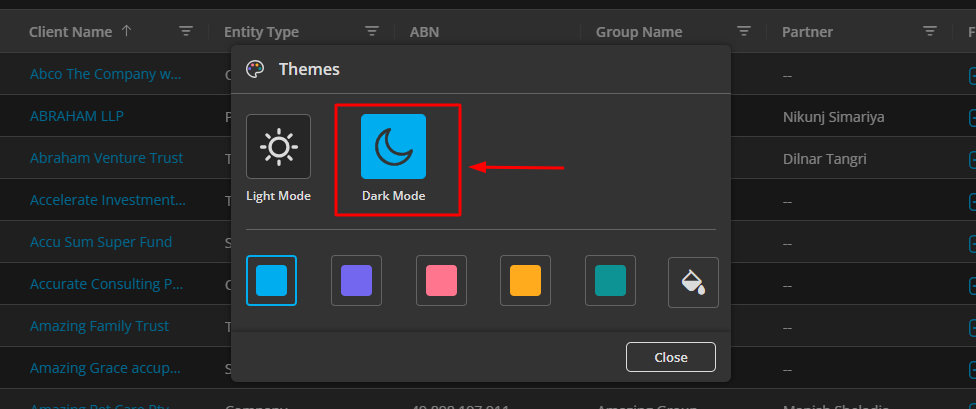
Task: Open Client Name column filter
Action: [186, 32]
